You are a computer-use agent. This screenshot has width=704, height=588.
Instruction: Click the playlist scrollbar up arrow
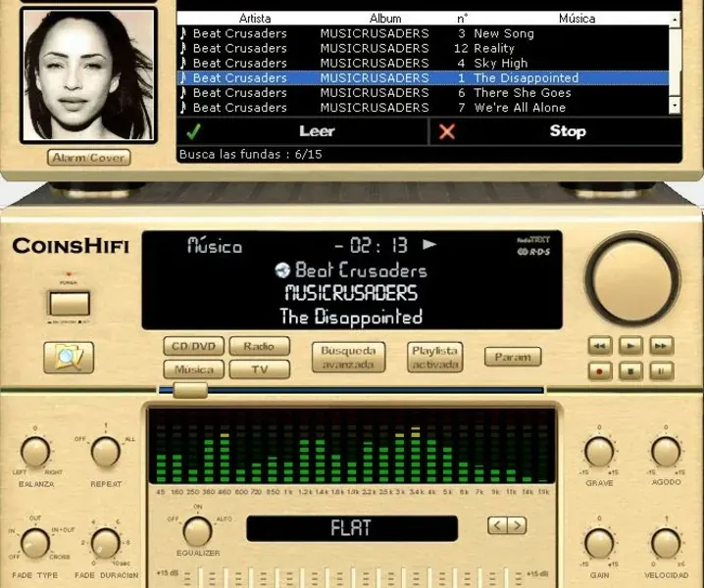[675, 20]
